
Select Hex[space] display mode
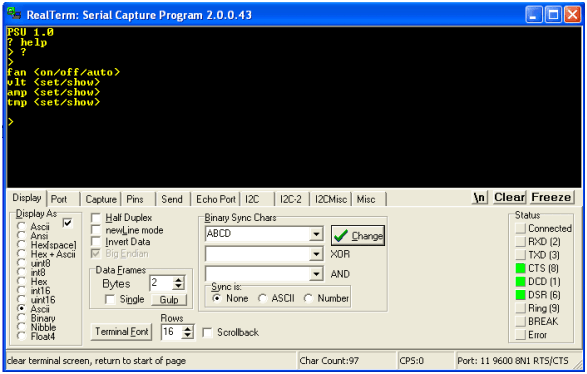tap(21, 245)
